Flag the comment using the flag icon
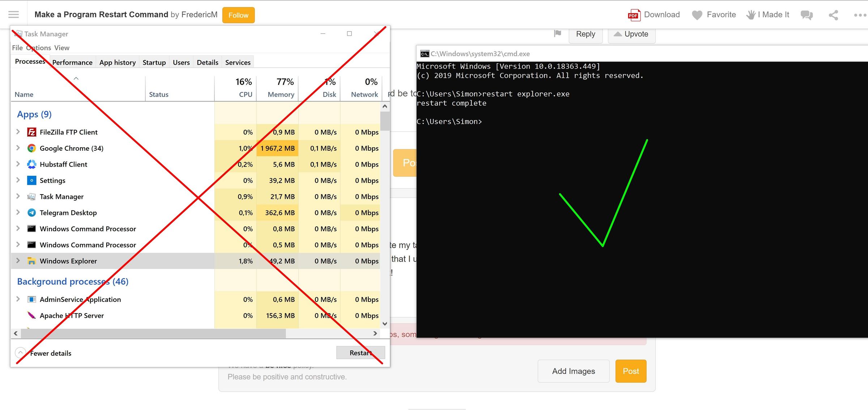 point(557,34)
